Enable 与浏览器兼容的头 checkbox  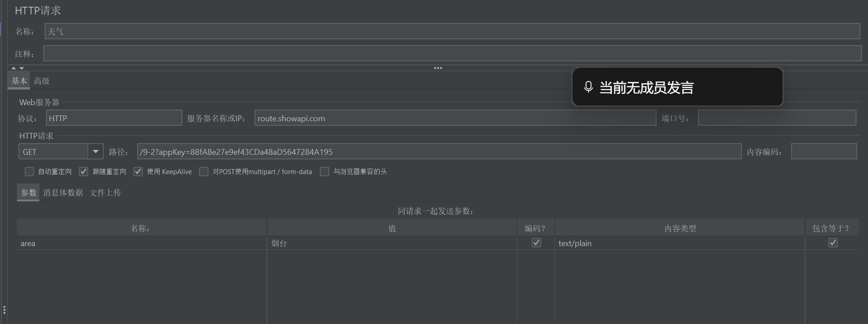tap(325, 171)
